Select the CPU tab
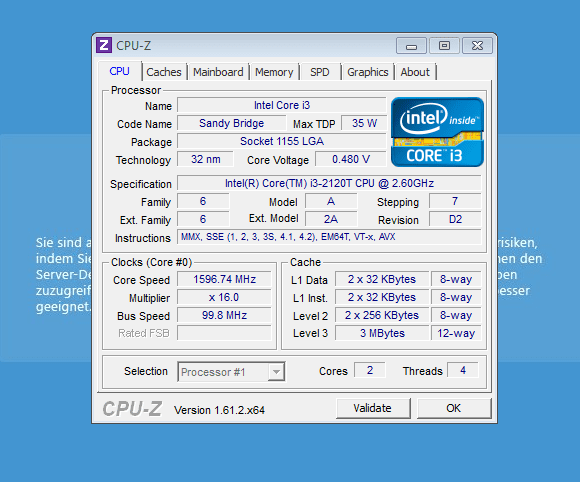The width and height of the screenshot is (580, 482). click(x=119, y=71)
